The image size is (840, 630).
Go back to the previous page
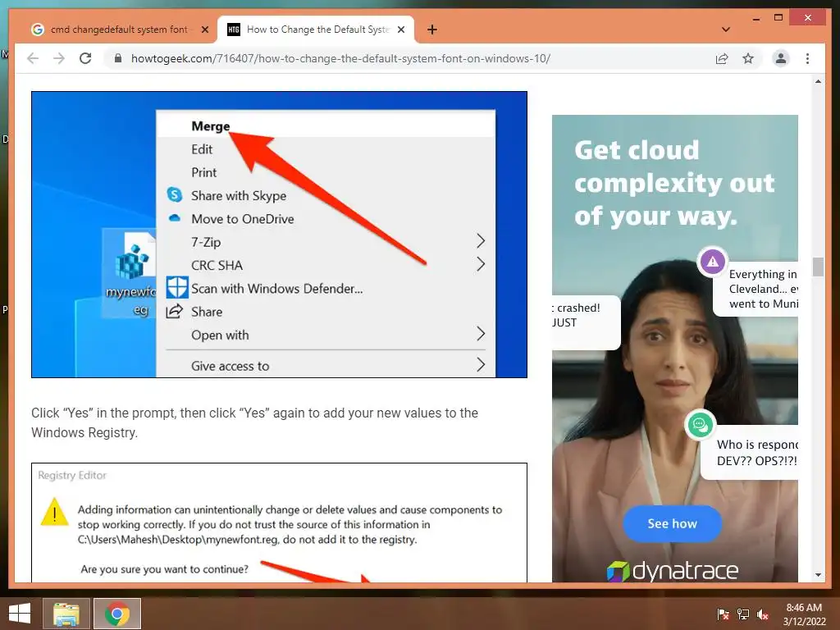pos(33,58)
